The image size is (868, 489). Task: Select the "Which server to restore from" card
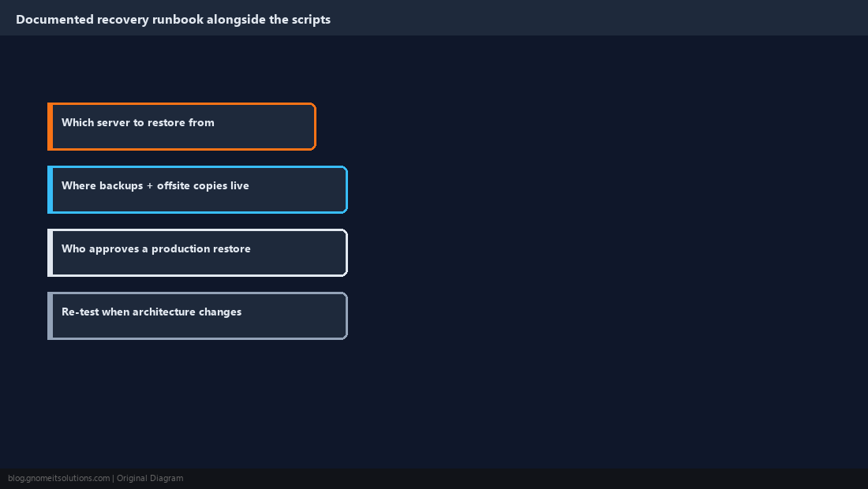[x=181, y=127]
